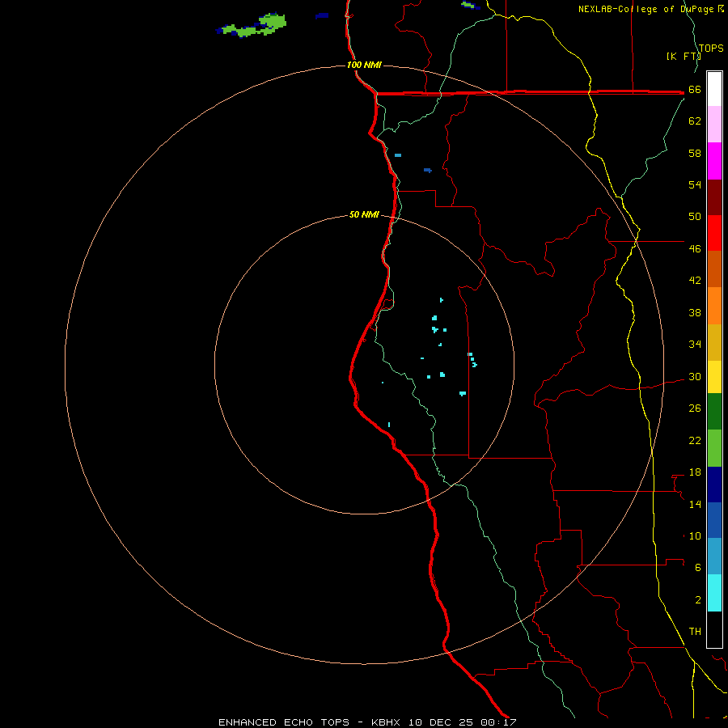Click the 10 DEC 25 date text
The image size is (728, 728).
441,722
